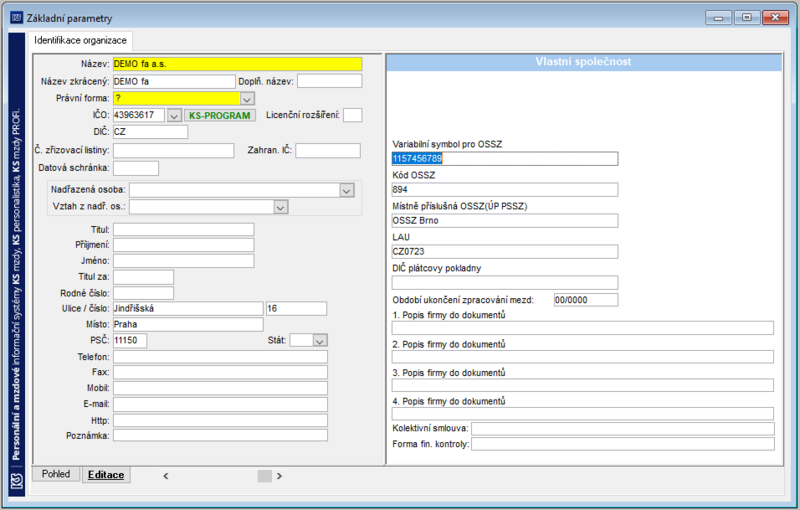Click the DIČ plátcovy pokladny field
800x510 pixels.
coord(505,283)
